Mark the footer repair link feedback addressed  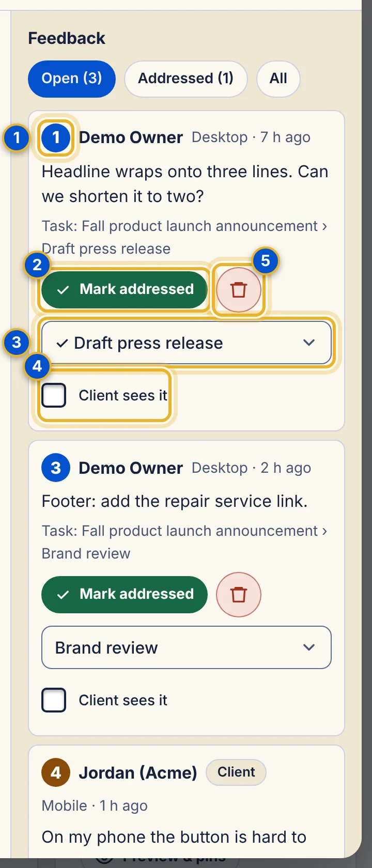tap(125, 594)
